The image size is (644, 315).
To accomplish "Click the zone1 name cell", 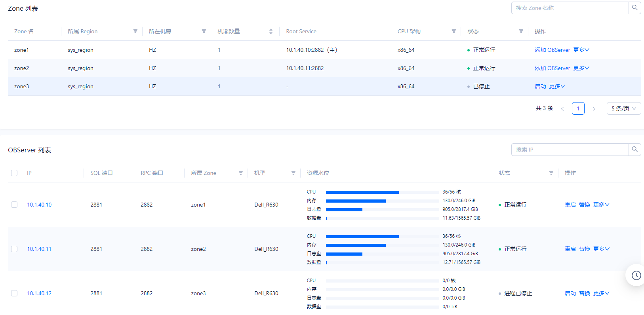I will point(21,50).
